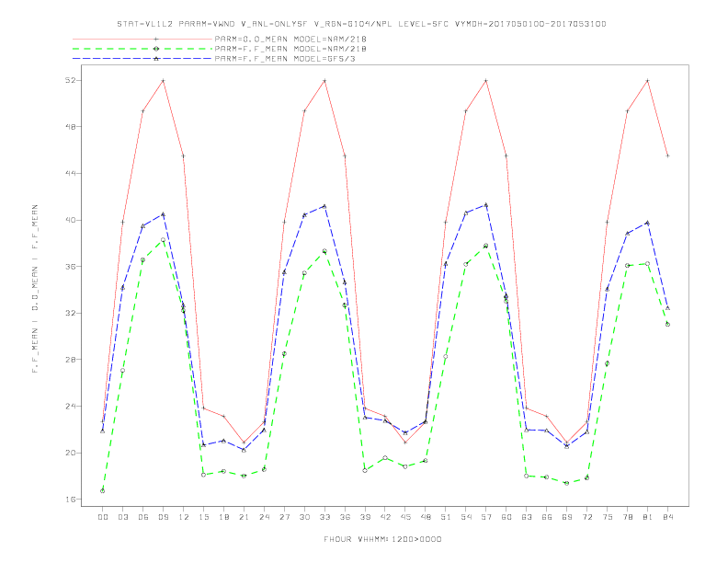Screen dimensions: 728x563
Task: Click the green line's lowest point at hour 69
Action: pos(567,483)
